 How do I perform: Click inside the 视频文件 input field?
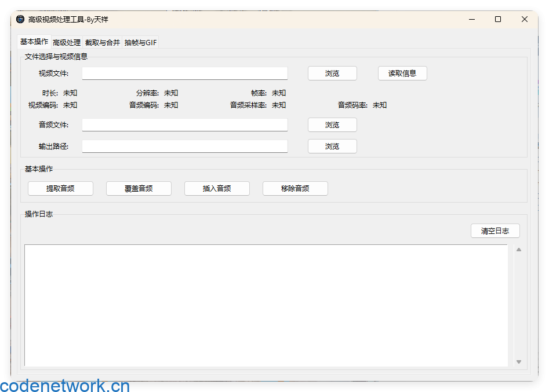[184, 73]
